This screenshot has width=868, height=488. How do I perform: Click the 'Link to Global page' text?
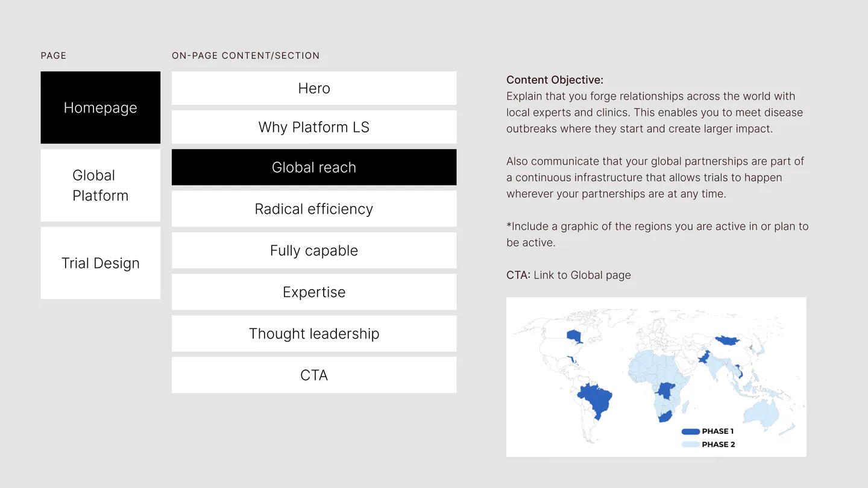point(582,275)
